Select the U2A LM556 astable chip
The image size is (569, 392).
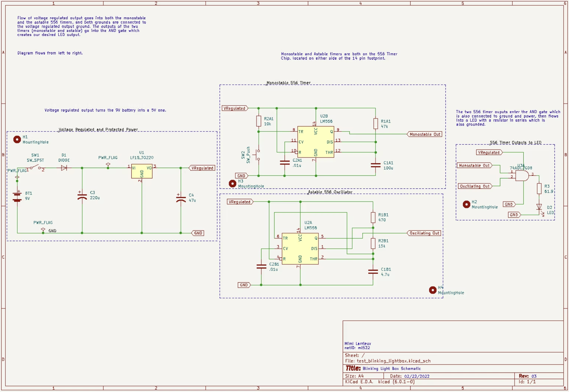[x=300, y=249]
